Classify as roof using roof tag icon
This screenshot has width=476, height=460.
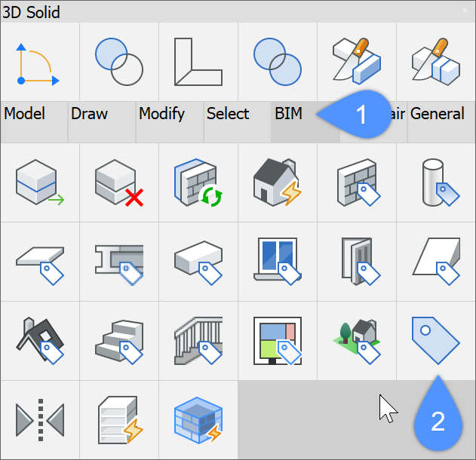tap(39, 340)
